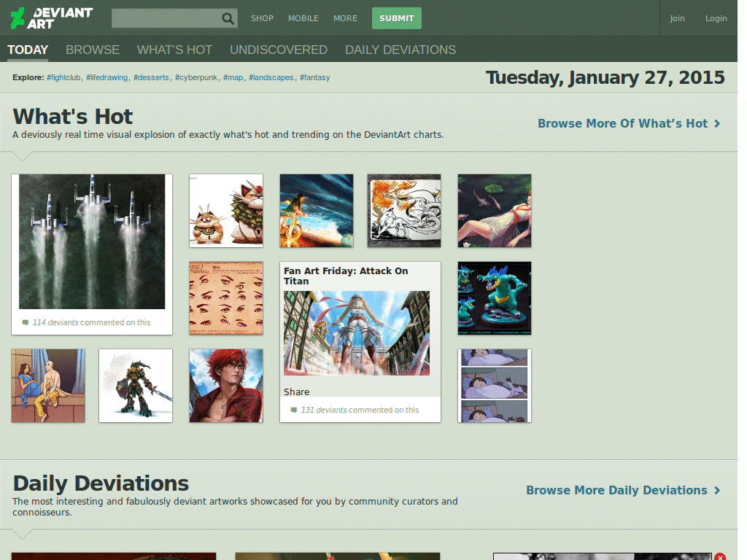Explore the #desserts tag
Screen dimensions: 747x560
coord(151,77)
